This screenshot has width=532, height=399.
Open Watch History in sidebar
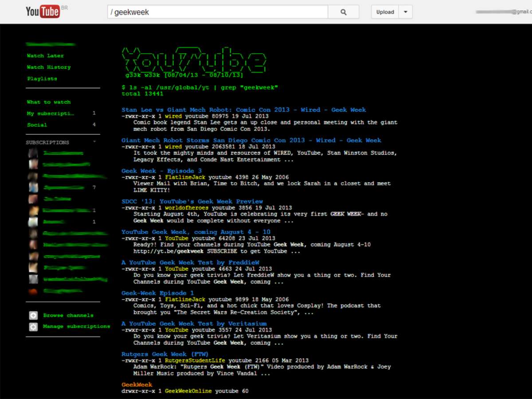tap(49, 67)
